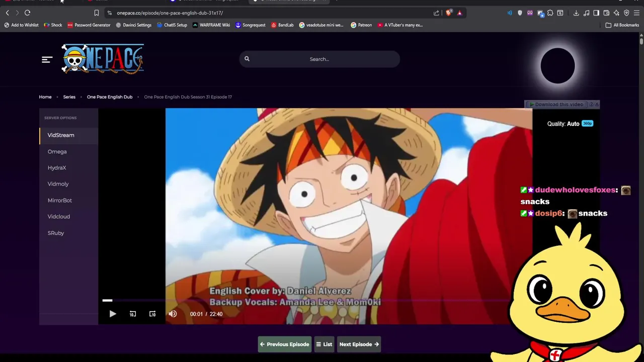Focus the site search field
The image size is (644, 362).
pyautogui.click(x=319, y=59)
